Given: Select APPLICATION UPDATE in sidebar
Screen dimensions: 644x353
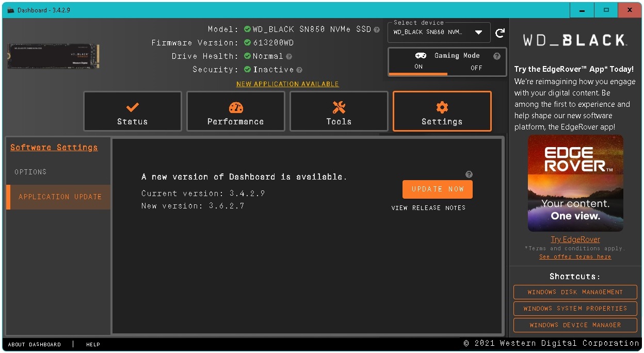Looking at the screenshot, I should (58, 197).
